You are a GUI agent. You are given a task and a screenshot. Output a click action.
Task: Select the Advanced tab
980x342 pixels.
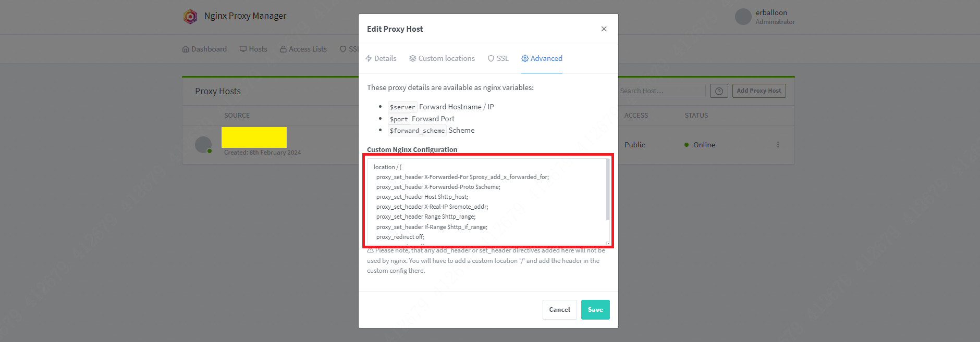coord(542,58)
